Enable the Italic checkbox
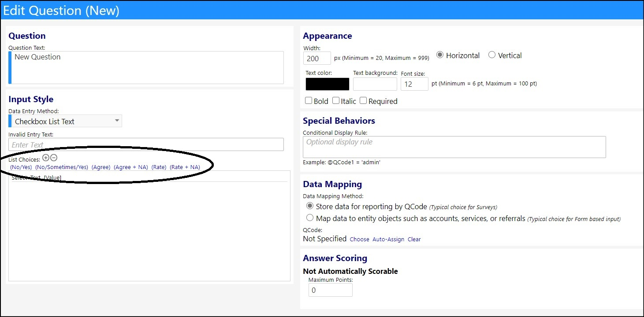644x317 pixels. click(336, 101)
